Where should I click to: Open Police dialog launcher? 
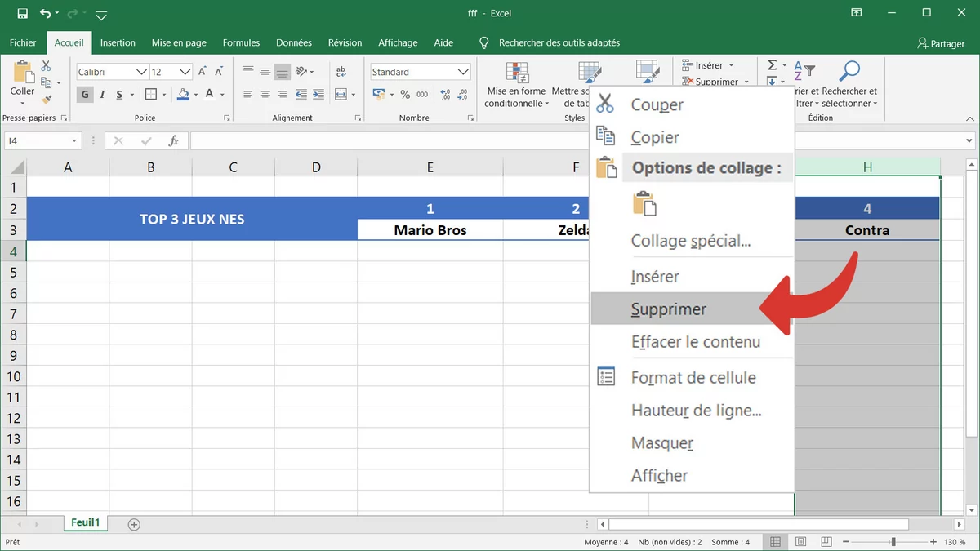(x=226, y=118)
